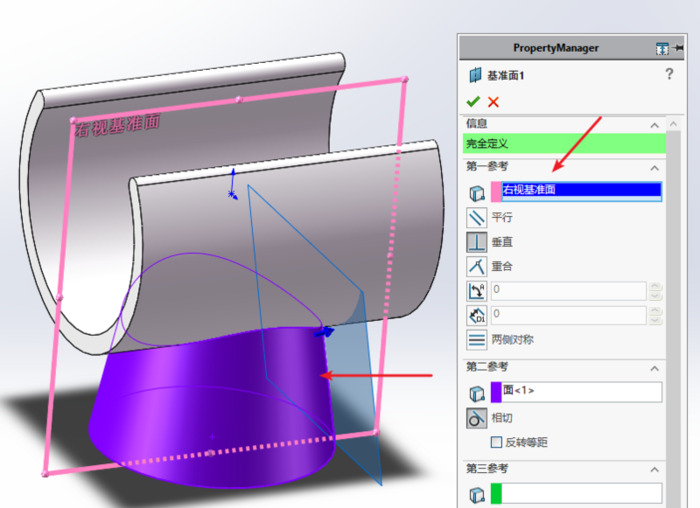
Task: Click the offset distance icon
Action: click(x=477, y=315)
